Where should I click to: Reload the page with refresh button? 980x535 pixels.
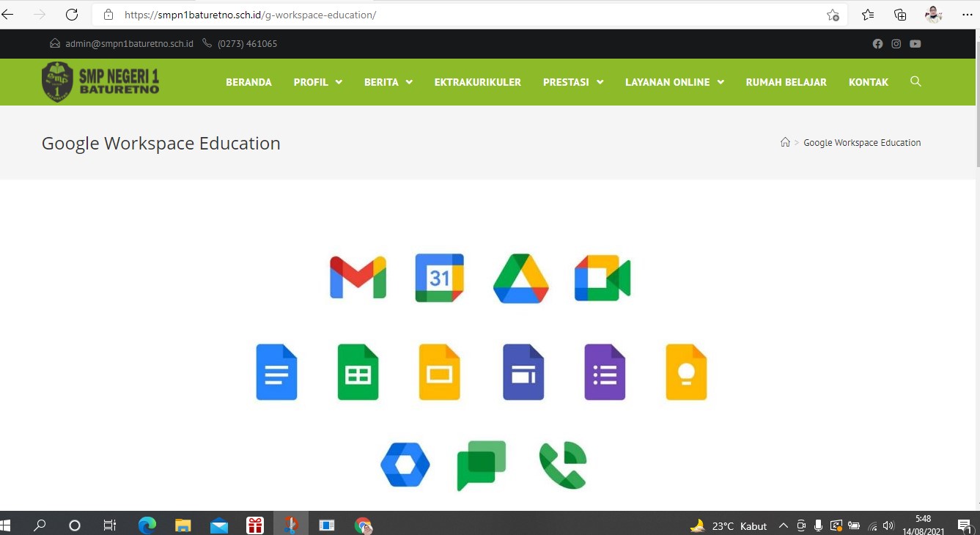click(71, 15)
